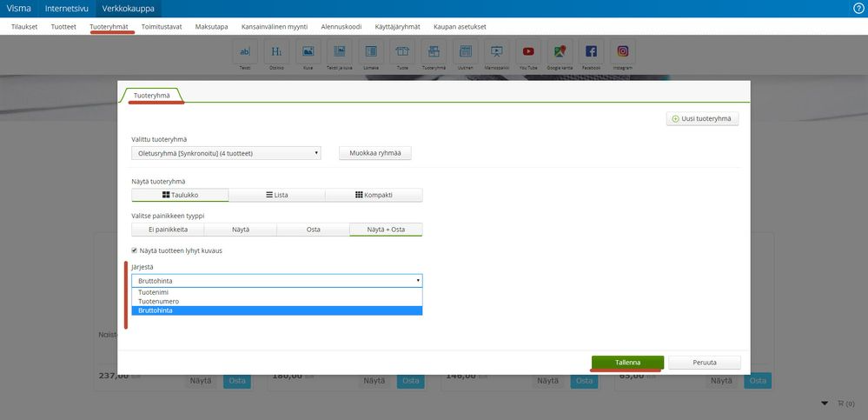The image size is (868, 420).
Task: Open the Valittu tuoteryhmä dropdown
Action: [227, 153]
